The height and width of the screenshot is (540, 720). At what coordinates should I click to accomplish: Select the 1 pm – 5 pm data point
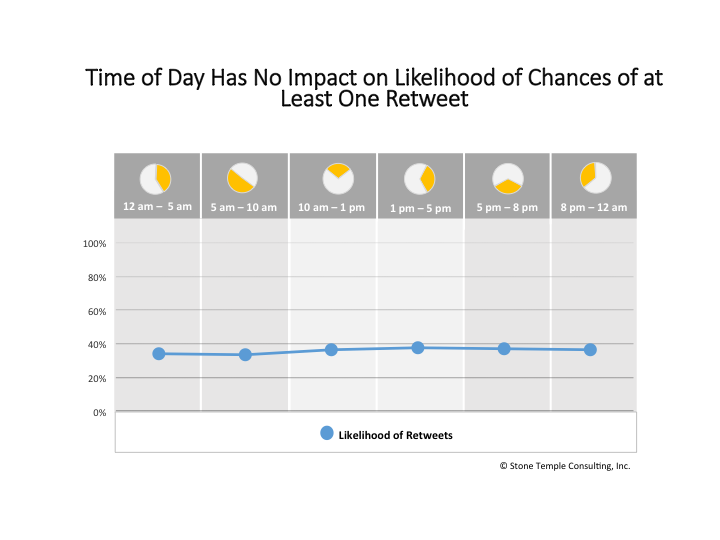[418, 347]
